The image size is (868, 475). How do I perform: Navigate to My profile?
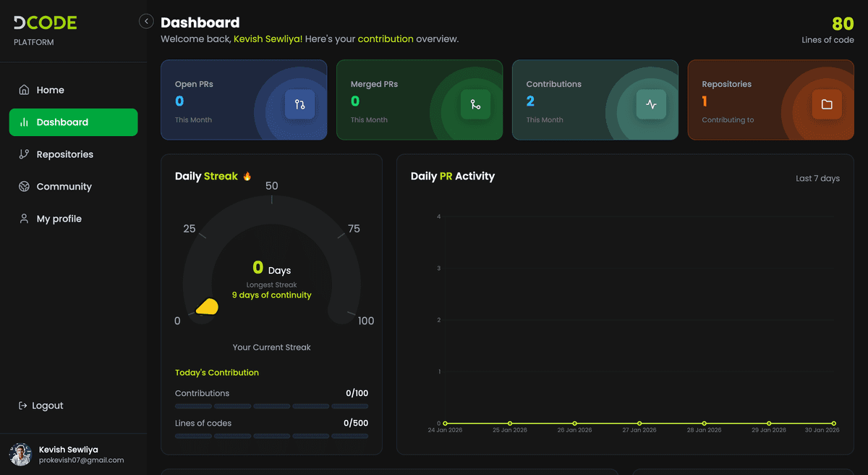click(59, 219)
